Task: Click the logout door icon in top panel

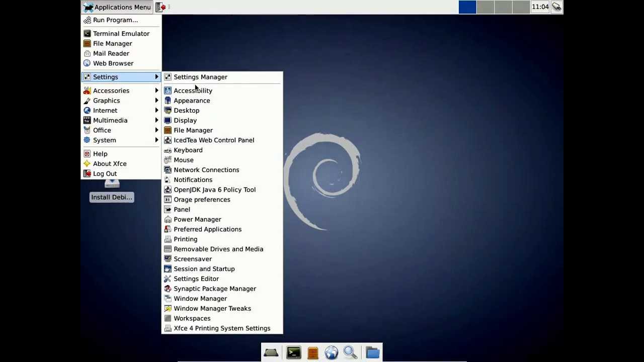Action: 160,7
